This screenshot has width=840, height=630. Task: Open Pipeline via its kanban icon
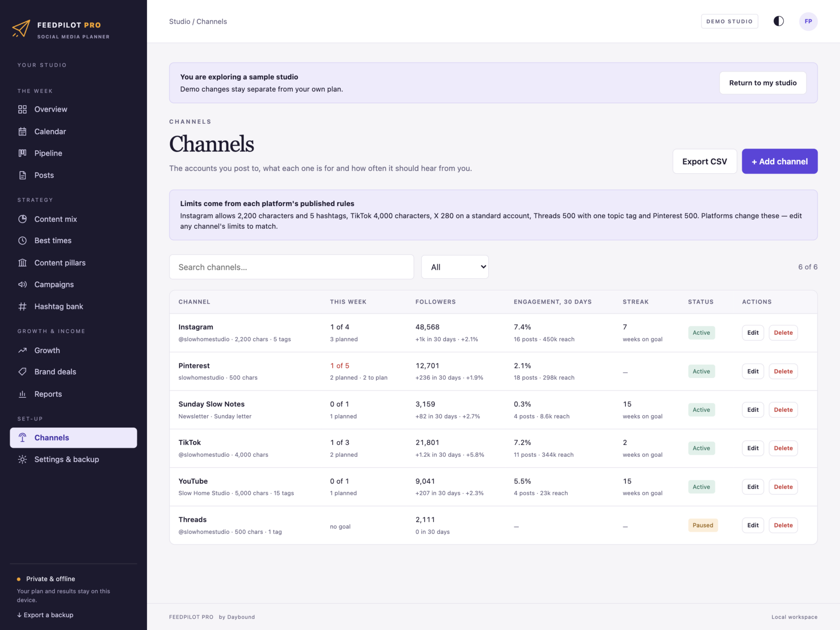[x=22, y=153]
